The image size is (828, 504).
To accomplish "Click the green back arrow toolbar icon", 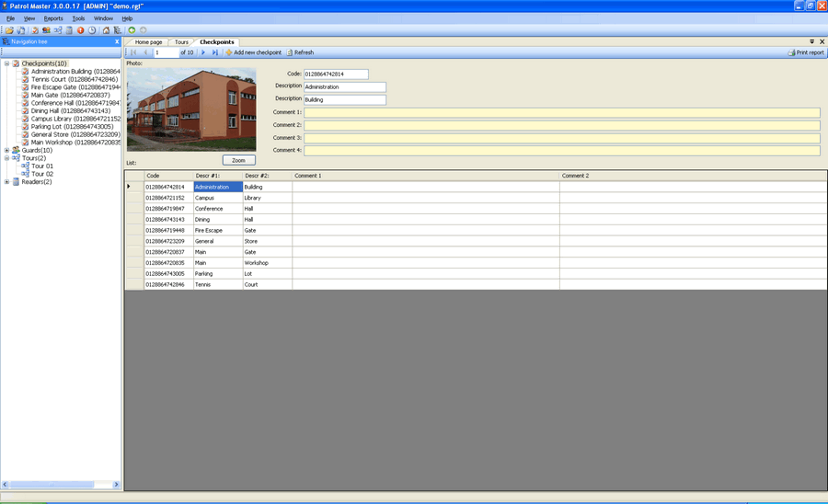I will [132, 30].
